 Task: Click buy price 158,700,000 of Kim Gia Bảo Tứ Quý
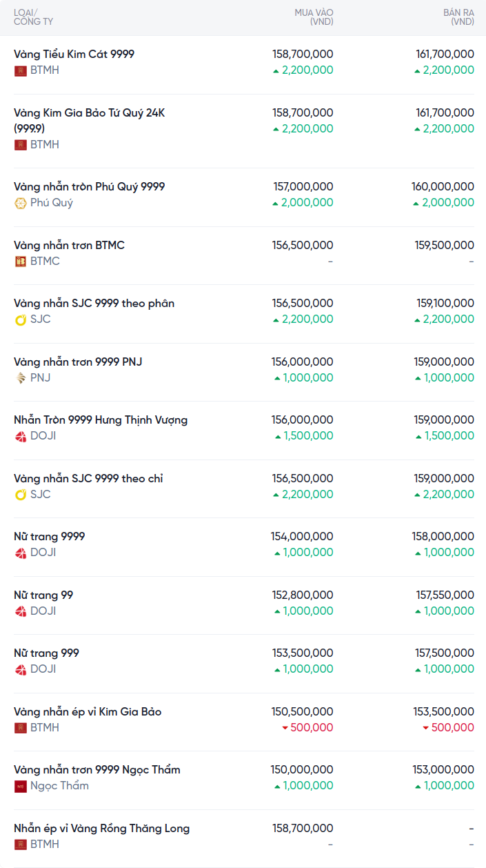click(303, 112)
